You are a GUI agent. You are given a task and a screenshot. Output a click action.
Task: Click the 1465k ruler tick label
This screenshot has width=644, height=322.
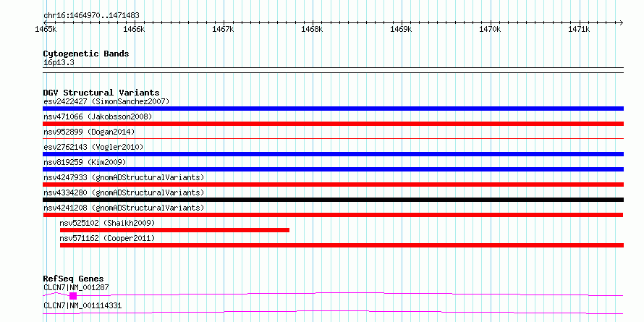point(45,30)
